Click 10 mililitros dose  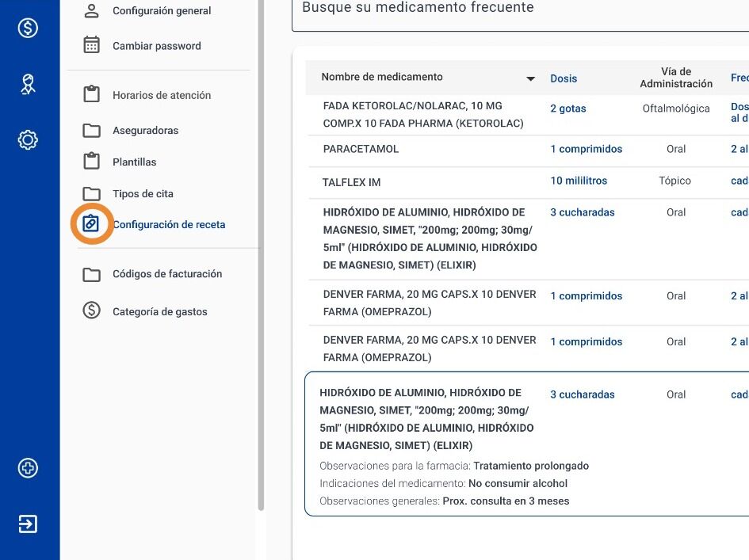click(x=579, y=181)
